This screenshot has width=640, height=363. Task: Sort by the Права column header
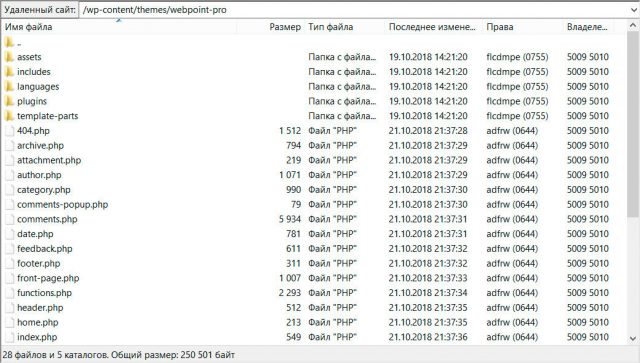pos(523,27)
